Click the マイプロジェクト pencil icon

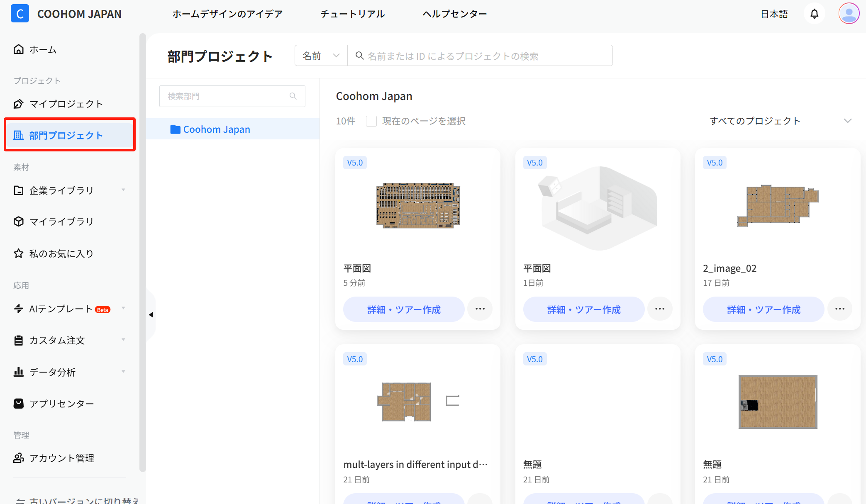click(19, 104)
